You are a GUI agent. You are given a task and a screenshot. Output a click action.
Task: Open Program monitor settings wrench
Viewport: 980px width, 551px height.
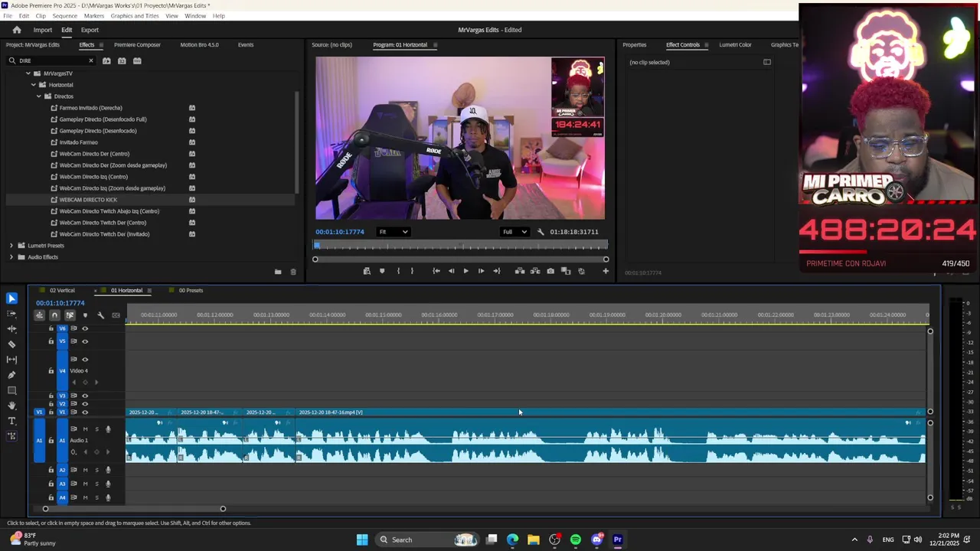click(541, 232)
